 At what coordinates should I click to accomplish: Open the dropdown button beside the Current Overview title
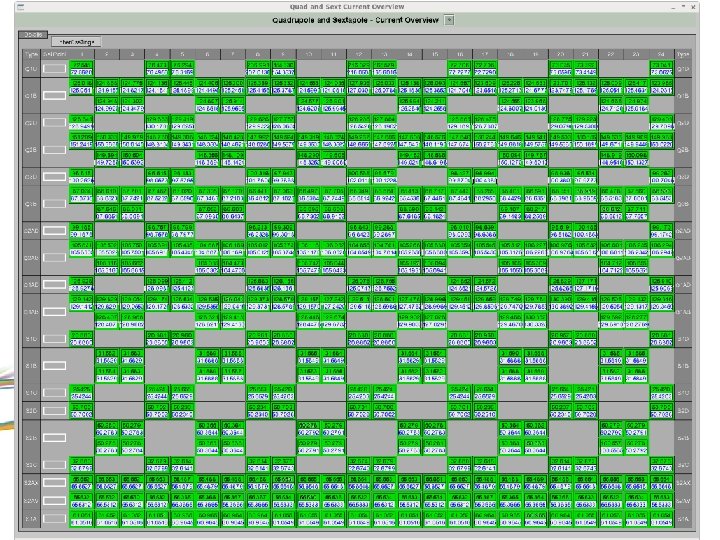tap(450, 20)
